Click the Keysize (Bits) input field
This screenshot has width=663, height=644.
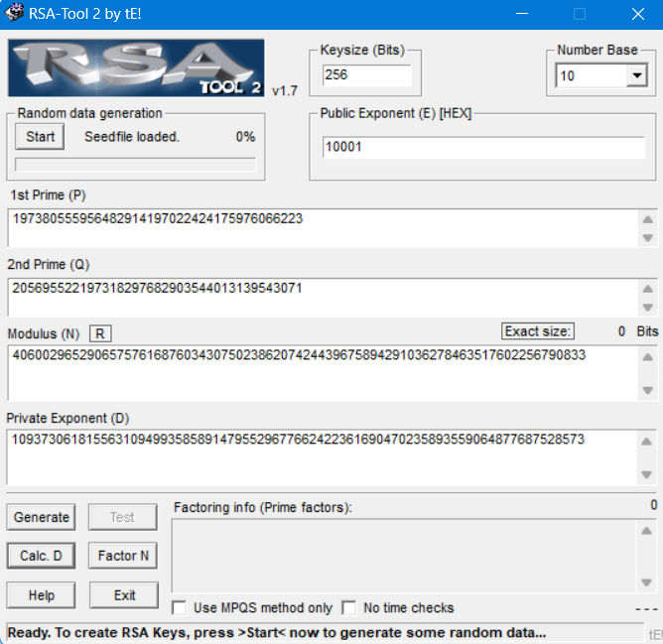(366, 75)
